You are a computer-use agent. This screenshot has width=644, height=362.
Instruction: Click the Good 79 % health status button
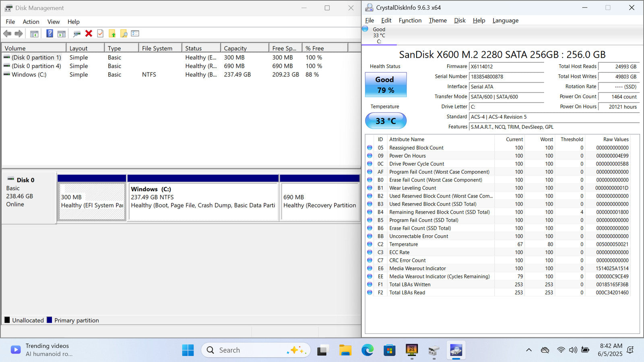click(x=386, y=85)
